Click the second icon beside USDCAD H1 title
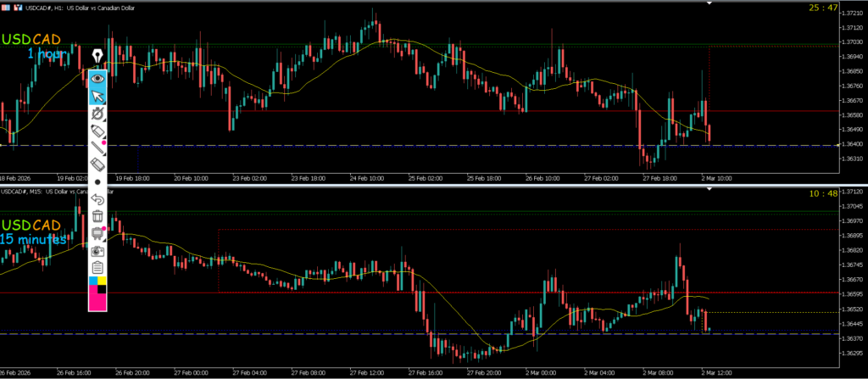The height and width of the screenshot is (379, 868). (18, 8)
